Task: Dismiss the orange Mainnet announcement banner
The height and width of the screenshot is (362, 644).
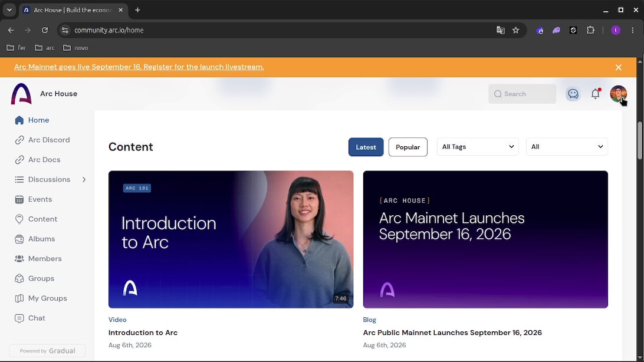Action: 619,67
